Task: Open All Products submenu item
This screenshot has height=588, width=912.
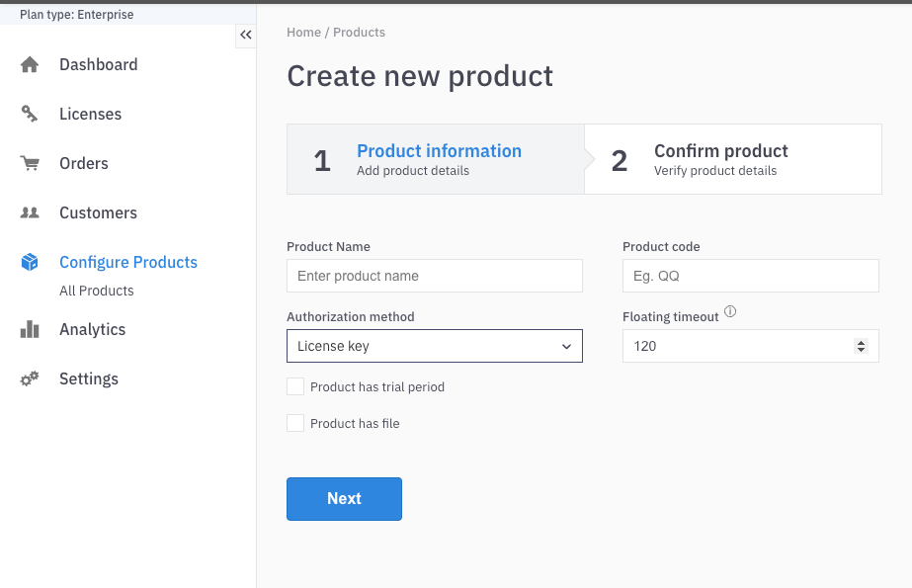Action: click(x=96, y=291)
